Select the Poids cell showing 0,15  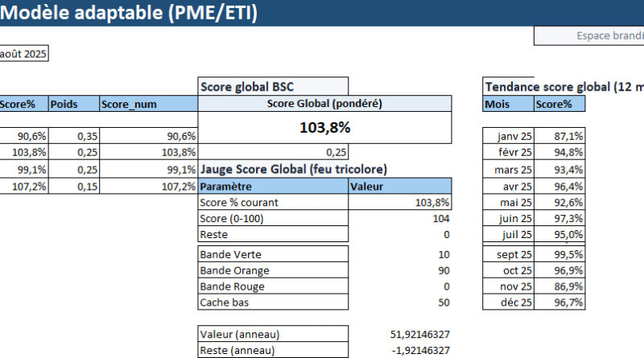pos(74,187)
